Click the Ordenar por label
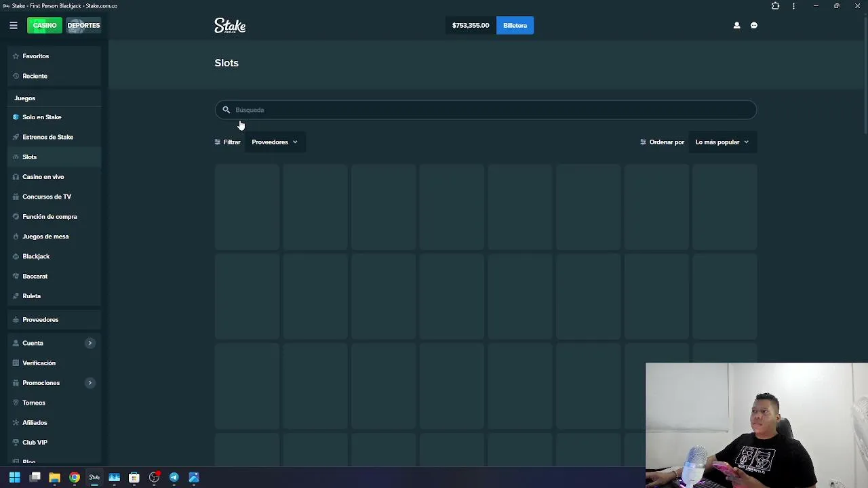This screenshot has height=488, width=868. pos(667,142)
